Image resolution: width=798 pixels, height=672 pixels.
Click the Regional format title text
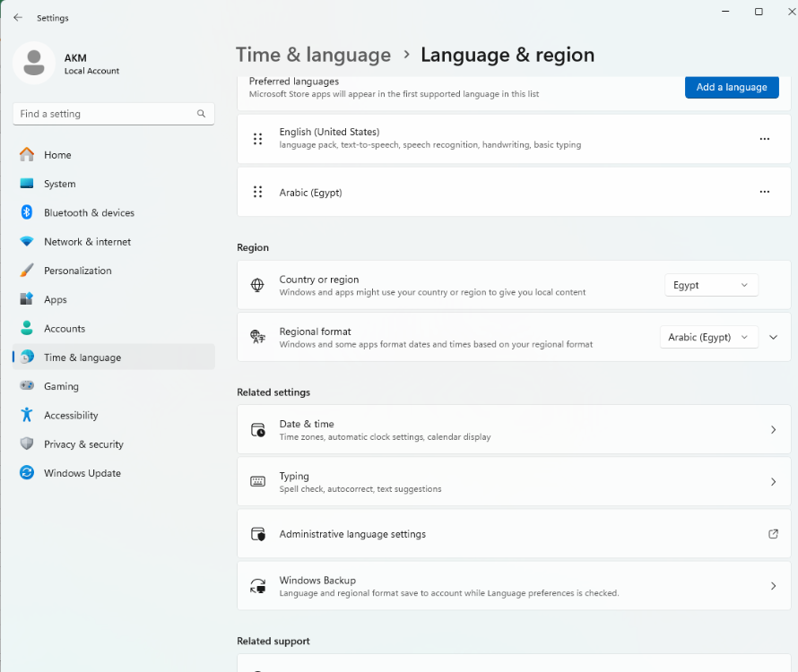(315, 332)
